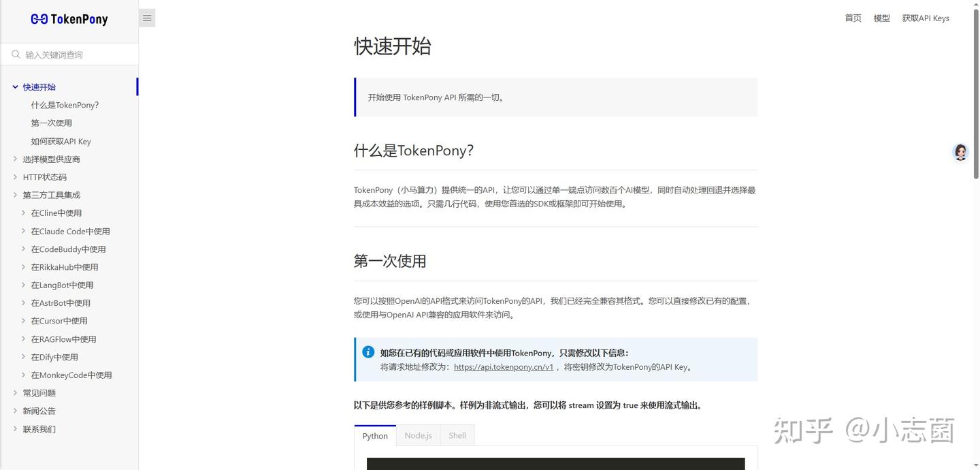Expand the 新闻公告 section arrow
The width and height of the screenshot is (980, 470).
pyautogui.click(x=15, y=411)
